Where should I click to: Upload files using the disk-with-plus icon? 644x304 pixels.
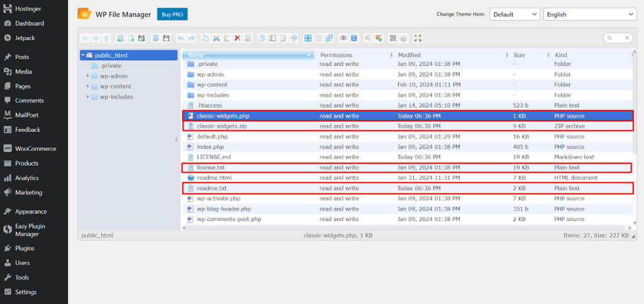[142, 38]
